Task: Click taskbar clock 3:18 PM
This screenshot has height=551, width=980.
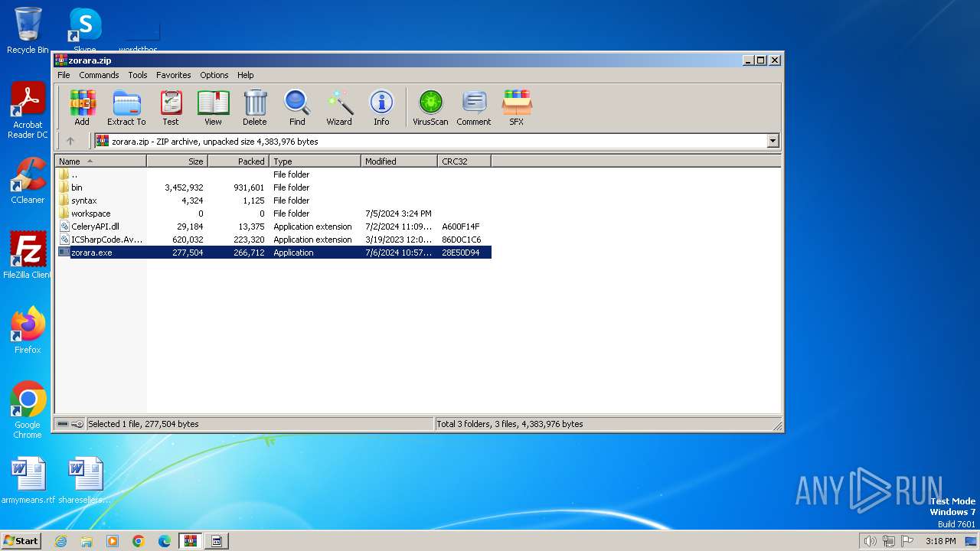Action: click(x=940, y=541)
